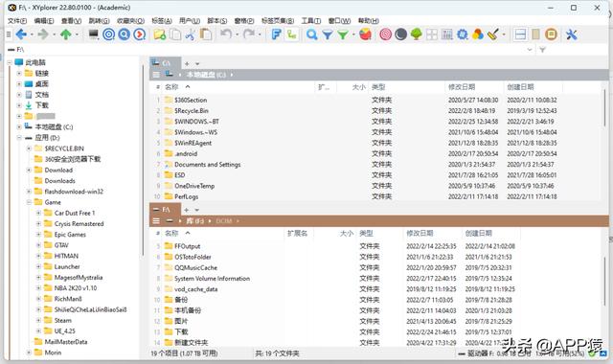Image resolution: width=613 pixels, height=364 pixels.
Task: Create a new folder with the toolbar icon
Action: pos(160,34)
